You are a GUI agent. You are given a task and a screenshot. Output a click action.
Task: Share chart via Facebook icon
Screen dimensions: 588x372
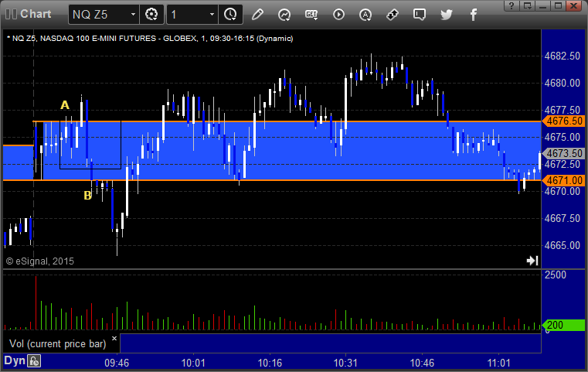(474, 15)
